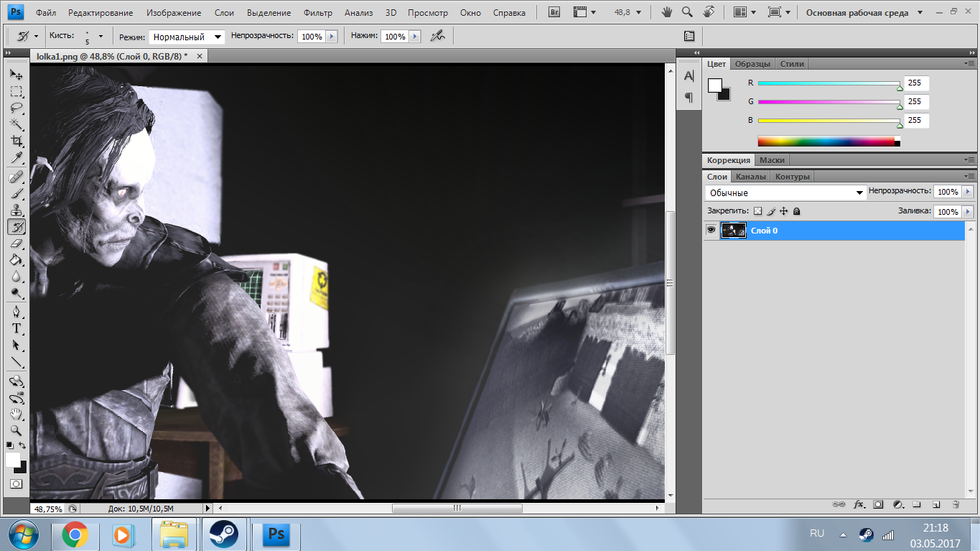
Task: Toggle Quick Mask mode
Action: (16, 483)
